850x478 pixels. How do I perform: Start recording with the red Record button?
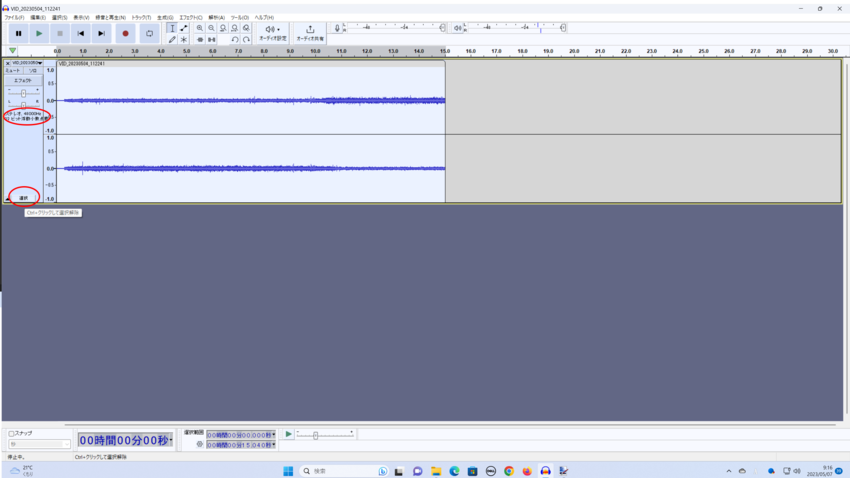pyautogui.click(x=125, y=34)
